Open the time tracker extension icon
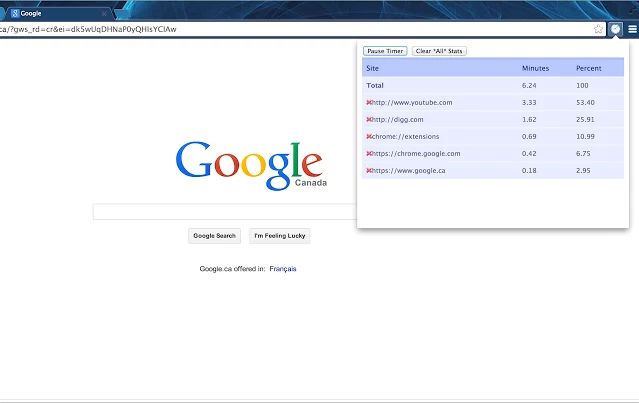The height and width of the screenshot is (403, 639). click(615, 29)
